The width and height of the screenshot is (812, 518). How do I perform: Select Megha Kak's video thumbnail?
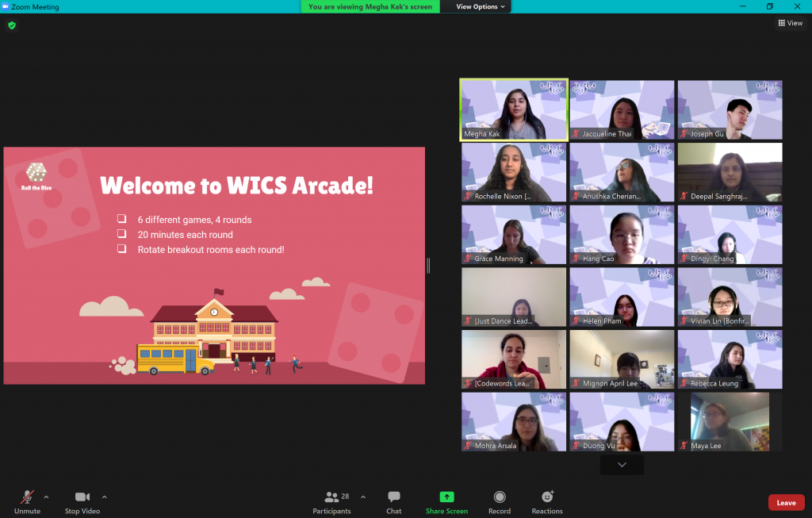(x=513, y=109)
